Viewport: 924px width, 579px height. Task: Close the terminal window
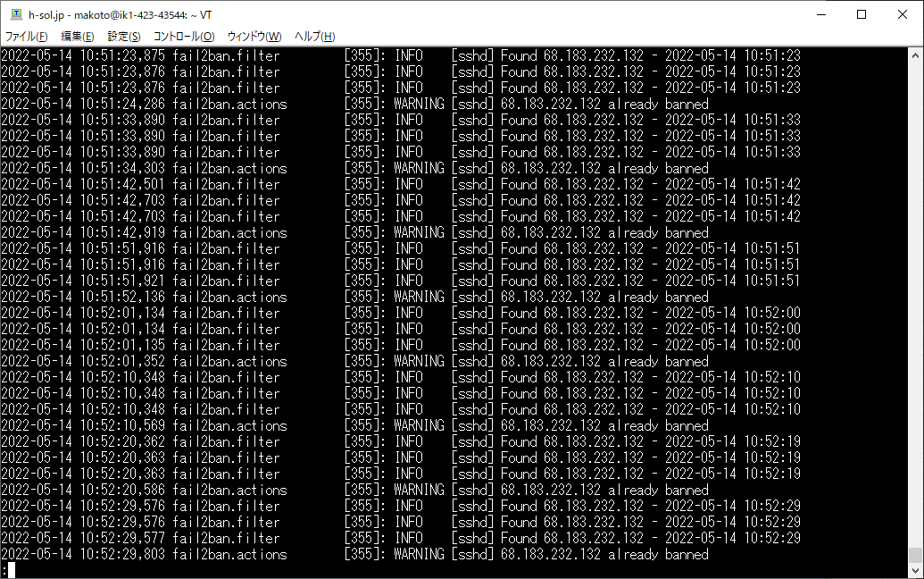tap(903, 14)
